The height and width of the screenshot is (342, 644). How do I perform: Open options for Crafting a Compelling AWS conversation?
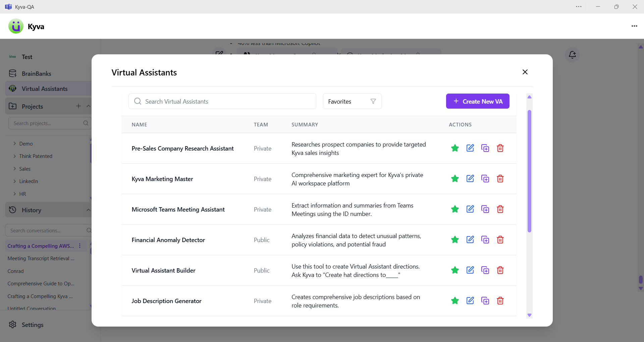[x=80, y=246]
